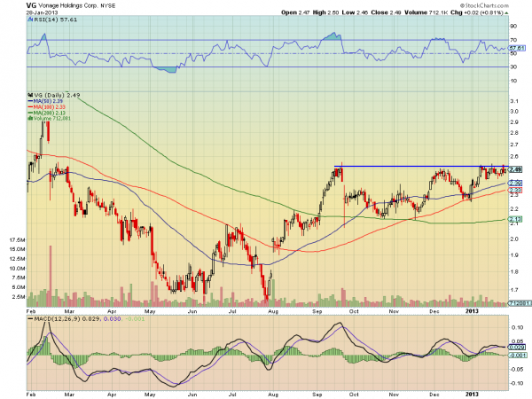Click the 2.13 MA(200) tag on price axis
The height and width of the screenshot is (399, 532).
(x=515, y=219)
